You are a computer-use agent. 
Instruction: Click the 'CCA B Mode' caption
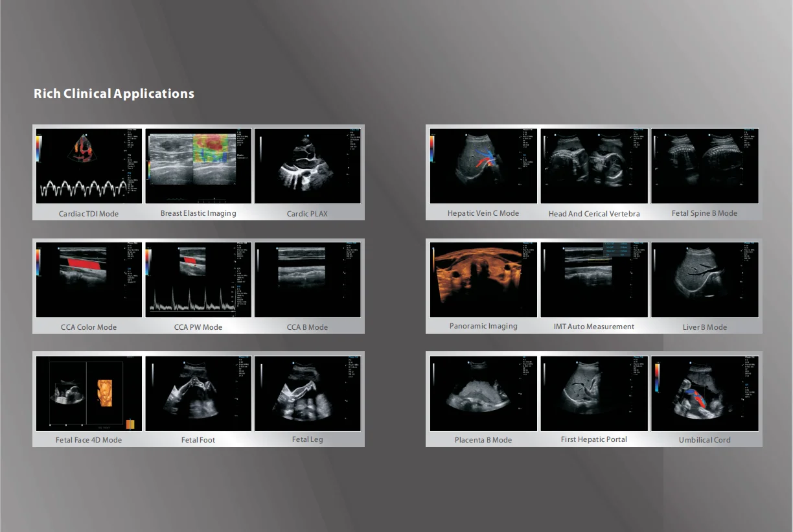pyautogui.click(x=307, y=327)
